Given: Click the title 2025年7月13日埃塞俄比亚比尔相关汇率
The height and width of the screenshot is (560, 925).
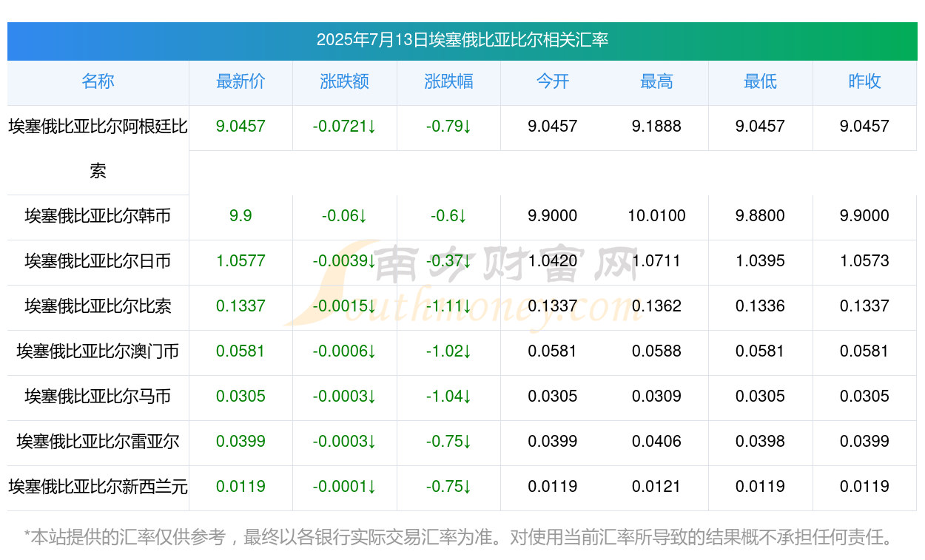Looking at the screenshot, I should pyautogui.click(x=462, y=40).
